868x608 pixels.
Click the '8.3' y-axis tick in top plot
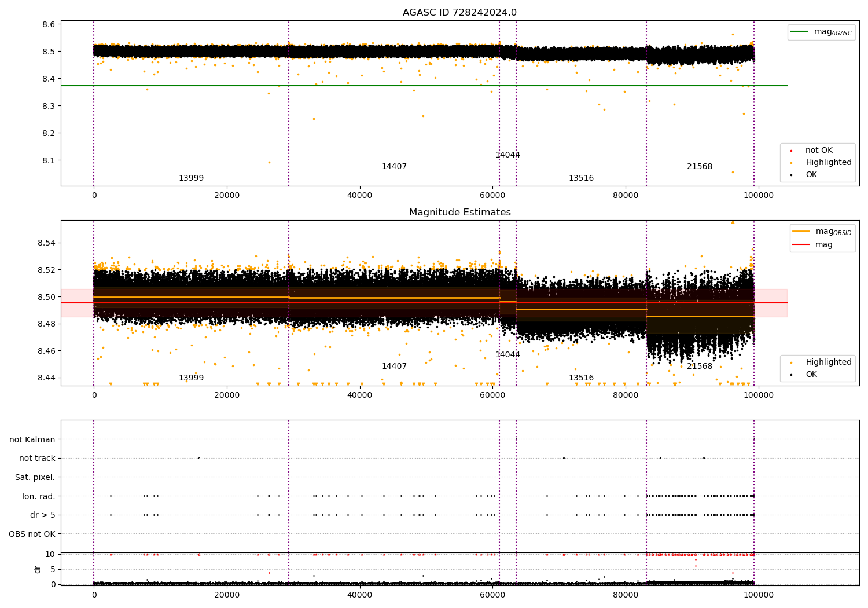click(x=49, y=106)
